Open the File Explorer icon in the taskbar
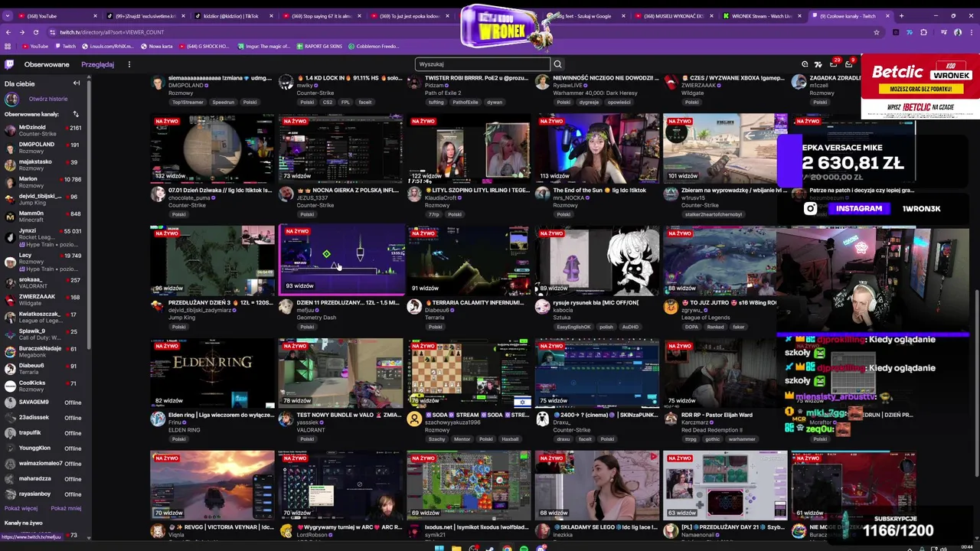This screenshot has height=551, width=980. coord(456,548)
